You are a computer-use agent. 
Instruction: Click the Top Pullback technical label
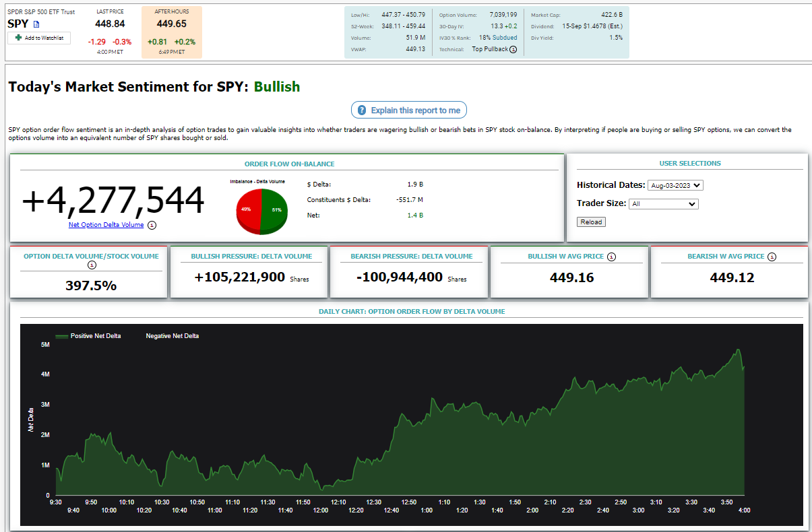click(490, 49)
